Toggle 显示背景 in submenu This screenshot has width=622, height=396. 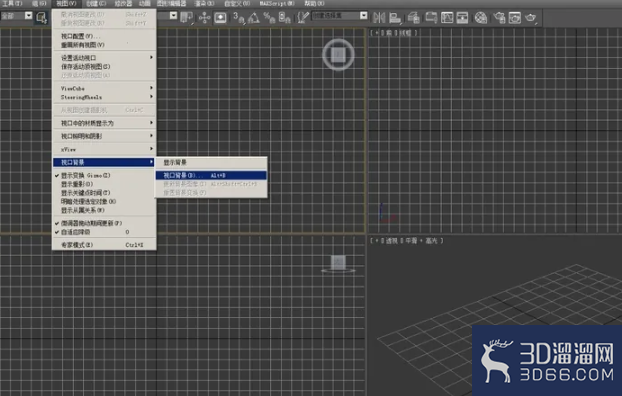(x=211, y=162)
